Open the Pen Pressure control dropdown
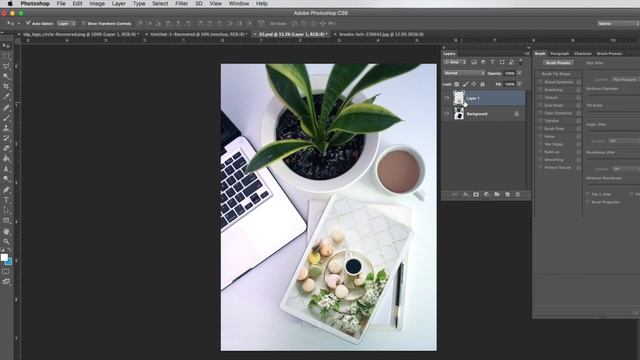The width and height of the screenshot is (640, 360). pyautogui.click(x=626, y=80)
